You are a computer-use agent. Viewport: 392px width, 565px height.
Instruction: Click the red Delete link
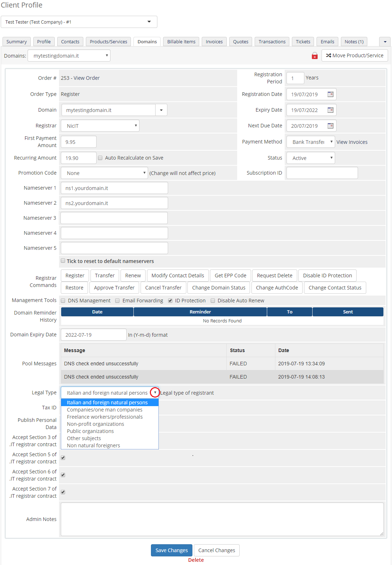[x=196, y=560]
